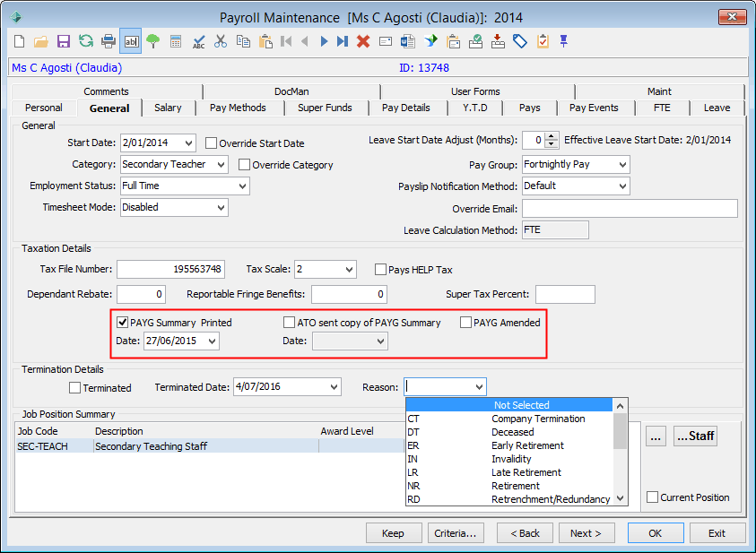Viewport: 756px width, 553px height.
Task: Tick the PAYG Amended checkbox
Action: [x=465, y=323]
